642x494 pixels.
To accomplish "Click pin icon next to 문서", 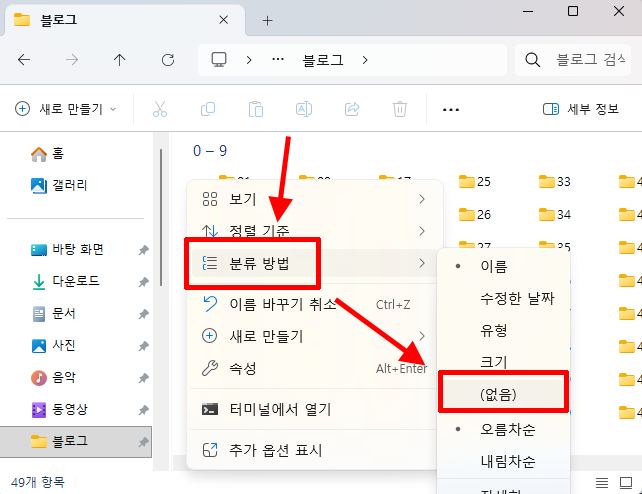I will coord(143,314).
